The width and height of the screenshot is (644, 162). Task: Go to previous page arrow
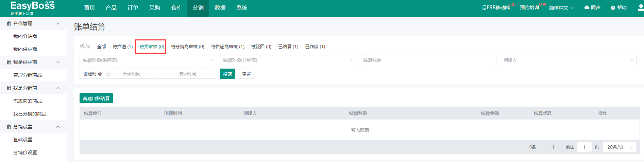(545, 147)
